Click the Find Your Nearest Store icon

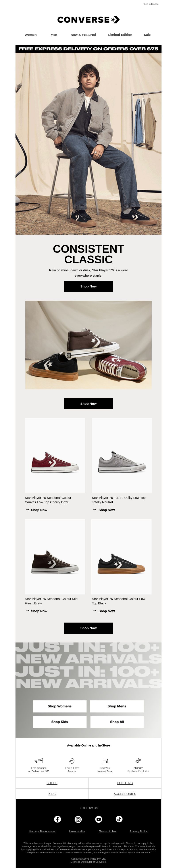pyautogui.click(x=105, y=760)
